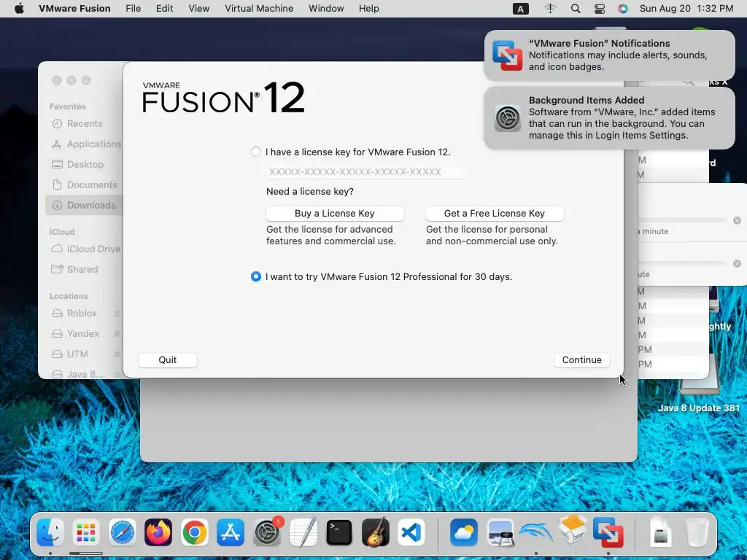Viewport: 747px width, 560px height.
Task: Launch Safari from the Dock
Action: [123, 532]
